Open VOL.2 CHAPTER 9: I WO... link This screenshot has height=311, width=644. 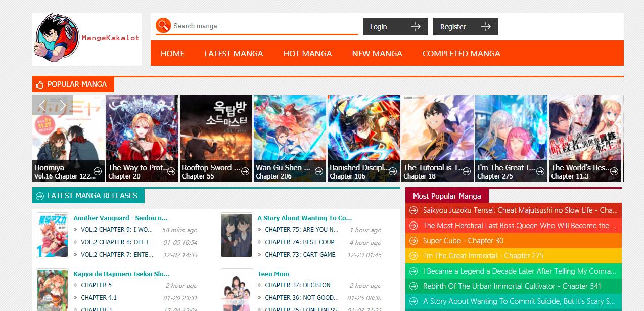pyautogui.click(x=117, y=230)
